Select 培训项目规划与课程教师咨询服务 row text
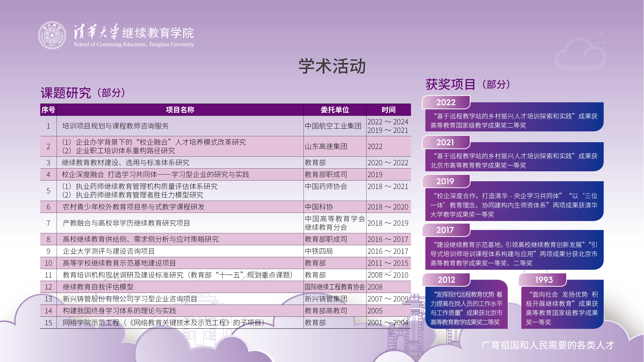The height and width of the screenshot is (362, 644). pos(116,126)
